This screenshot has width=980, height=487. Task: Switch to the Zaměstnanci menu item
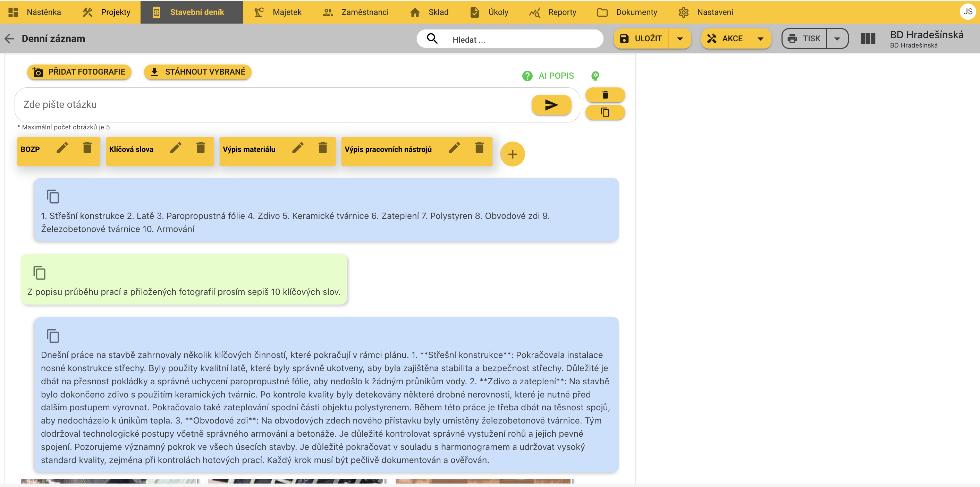click(x=356, y=12)
